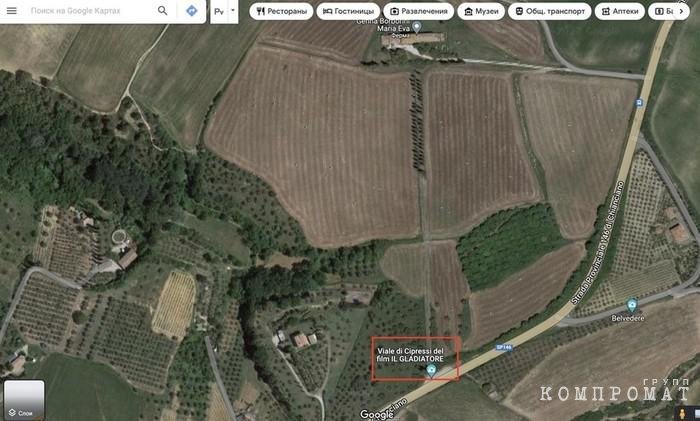
Task: Click the Viale di Cipressi label text
Action: click(x=410, y=355)
